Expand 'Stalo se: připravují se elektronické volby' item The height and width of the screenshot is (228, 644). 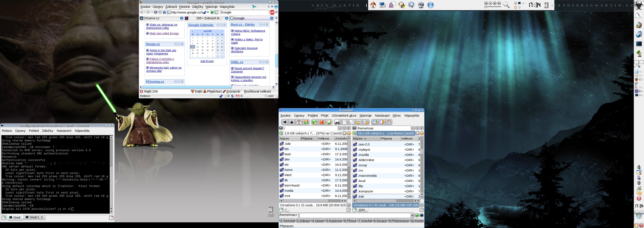(148, 25)
